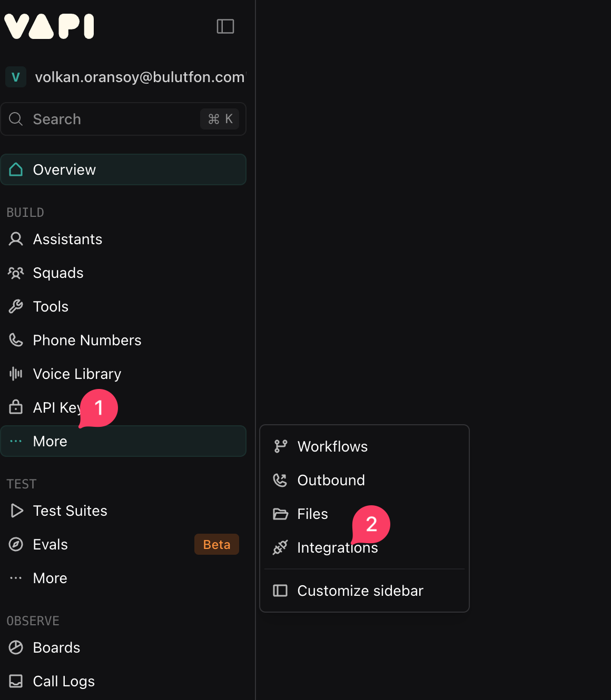Click Customize sidebar option
611x700 pixels.
click(x=360, y=591)
